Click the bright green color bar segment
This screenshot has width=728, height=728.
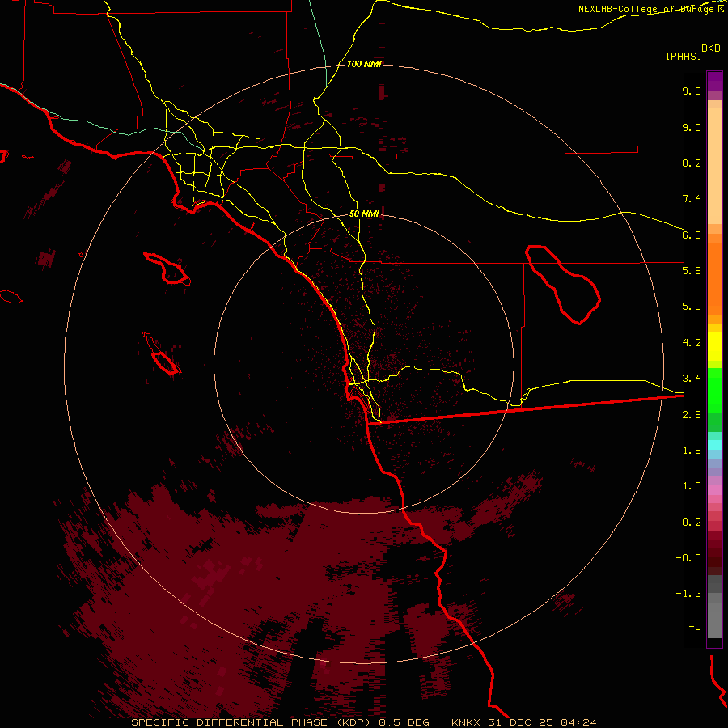[x=714, y=390]
